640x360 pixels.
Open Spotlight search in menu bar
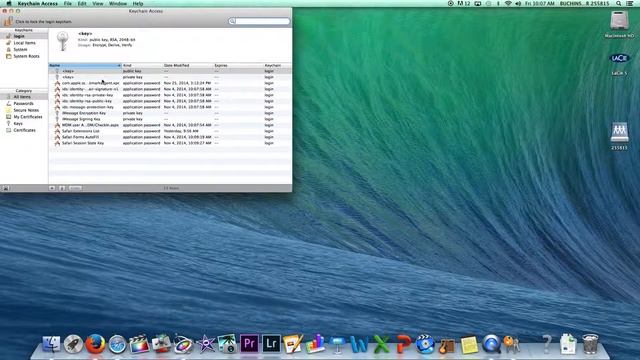pos(619,3)
